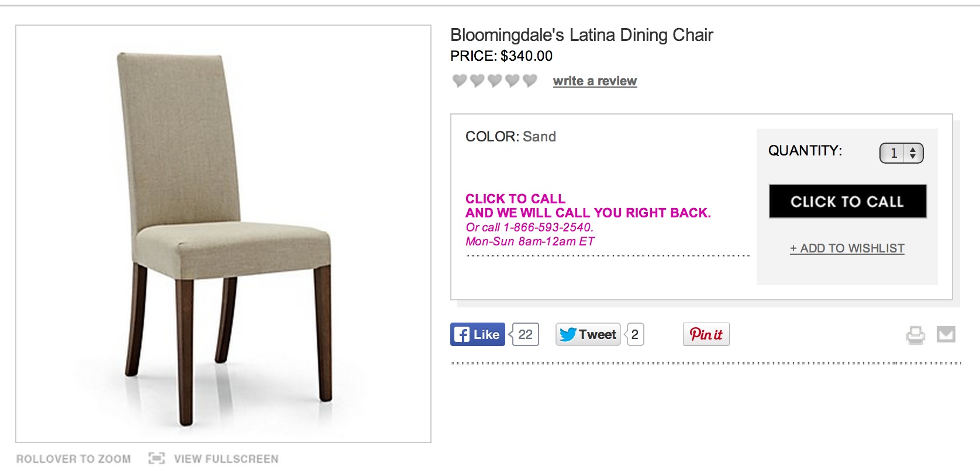Click the quantity stepper arrows
This screenshot has height=471, width=980.
(913, 153)
